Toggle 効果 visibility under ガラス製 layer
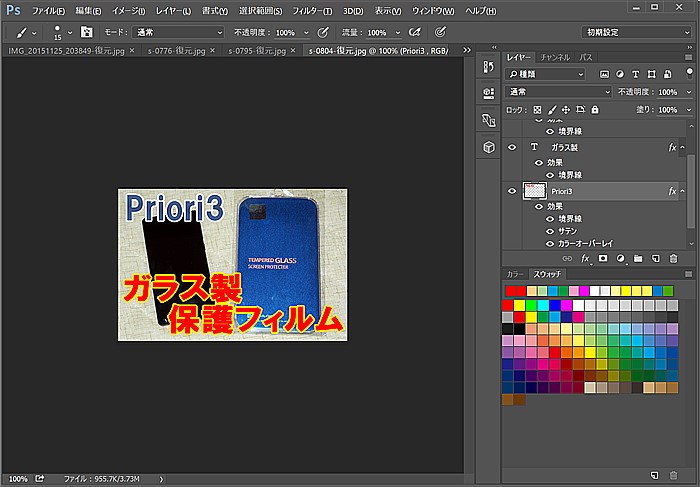This screenshot has width=700, height=487. (539, 162)
